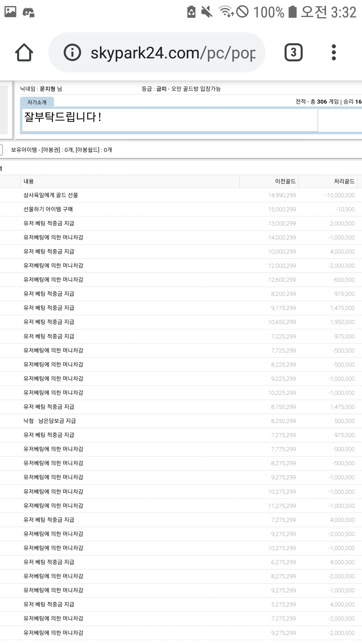
Task: Click the nickname 문지형
Action: pos(47,89)
